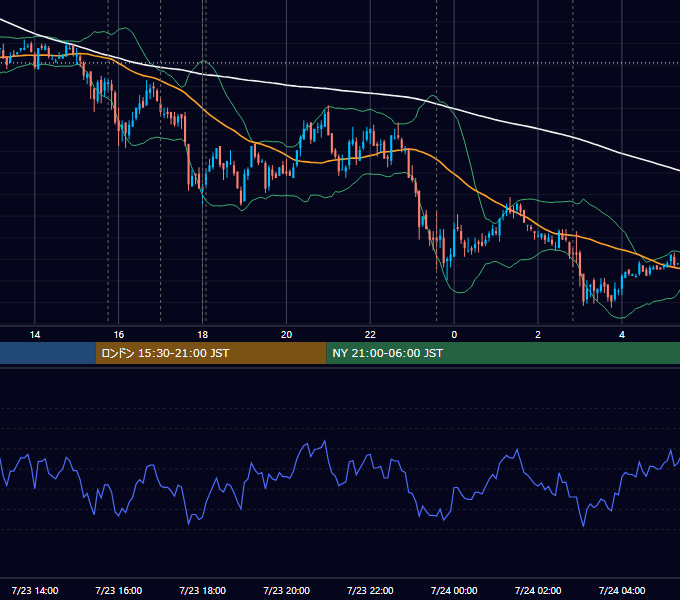Click the 7/23 18:00 time label
This screenshot has height=600, width=680.
tap(203, 590)
